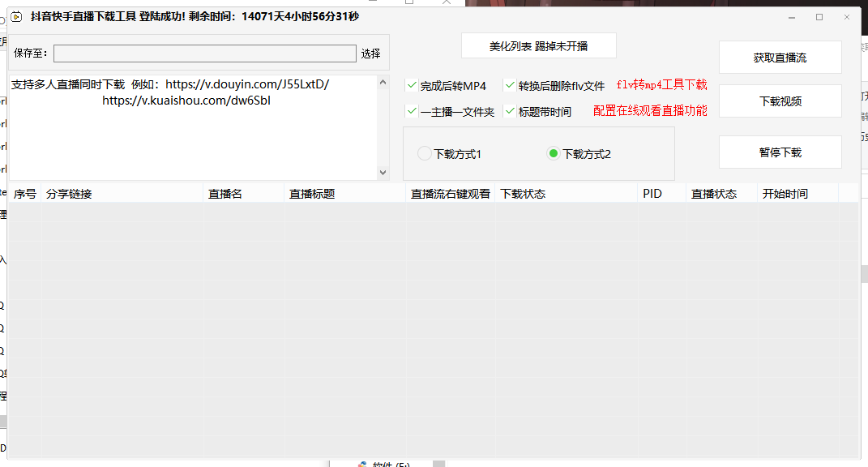Click inside the live share links text area
This screenshot has height=467, width=868.
[x=193, y=127]
